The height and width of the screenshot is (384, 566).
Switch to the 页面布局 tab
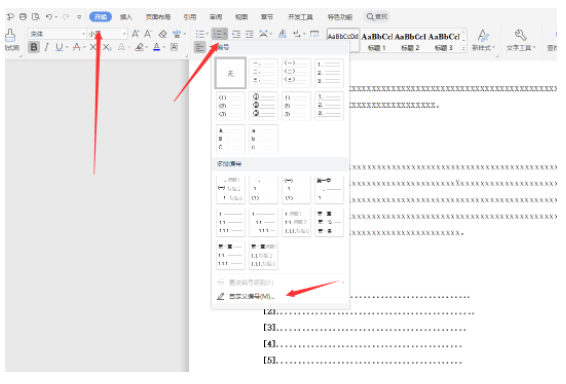click(158, 17)
